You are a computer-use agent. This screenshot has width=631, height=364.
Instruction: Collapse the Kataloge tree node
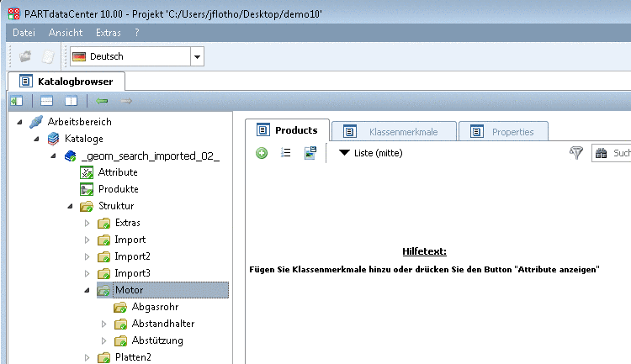36,139
